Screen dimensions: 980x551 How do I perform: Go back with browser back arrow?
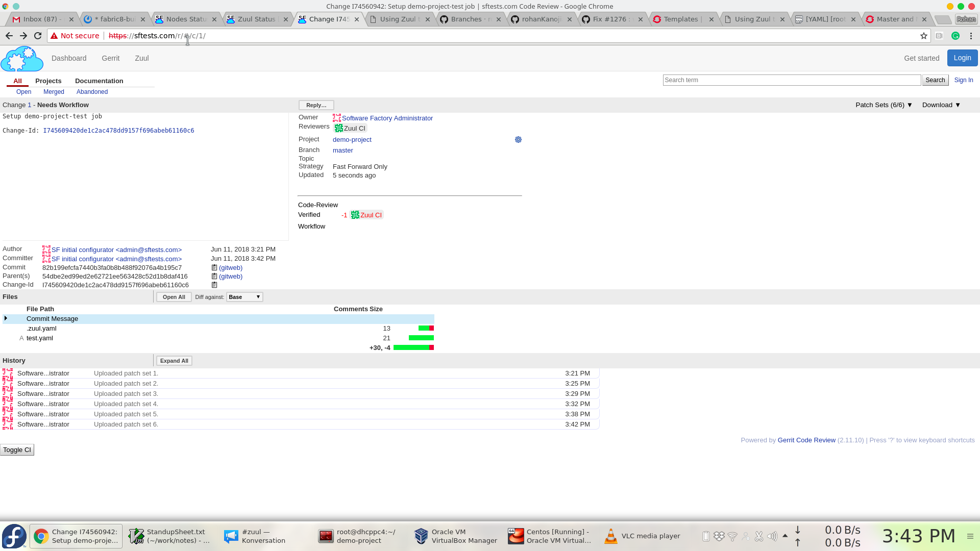coord(9,36)
